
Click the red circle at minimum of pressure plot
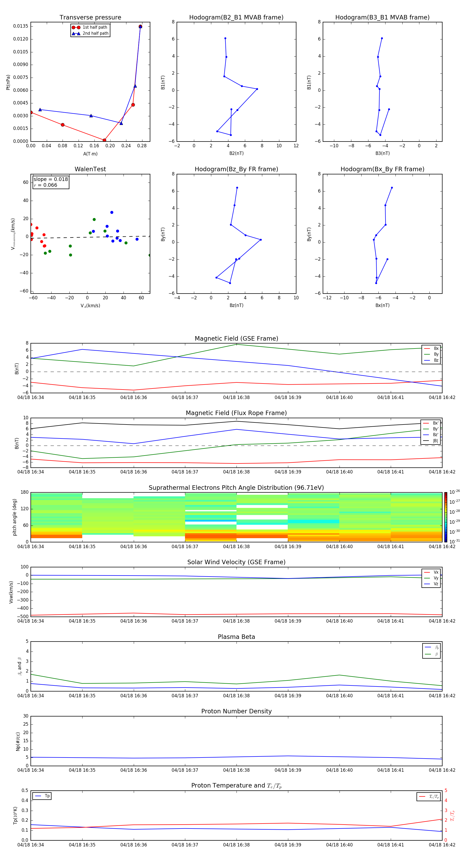click(x=104, y=140)
